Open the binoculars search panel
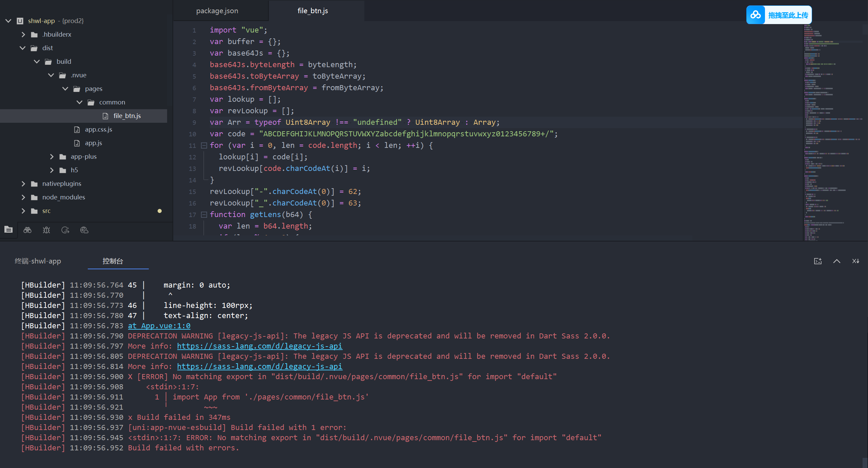The height and width of the screenshot is (468, 868). click(27, 230)
